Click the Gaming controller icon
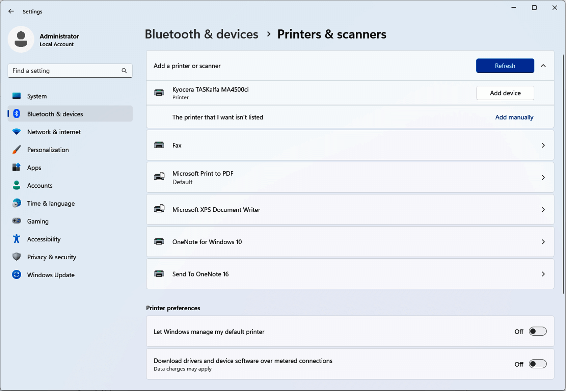 coord(17,221)
